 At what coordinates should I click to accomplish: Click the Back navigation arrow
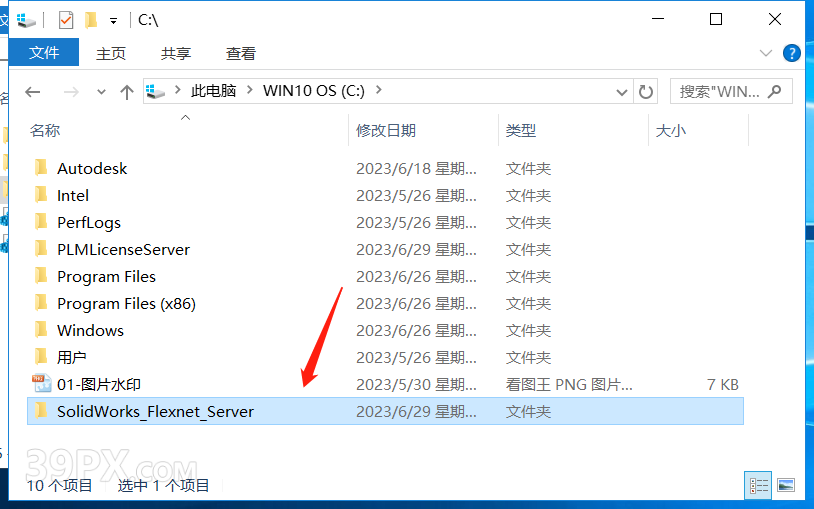click(x=33, y=91)
